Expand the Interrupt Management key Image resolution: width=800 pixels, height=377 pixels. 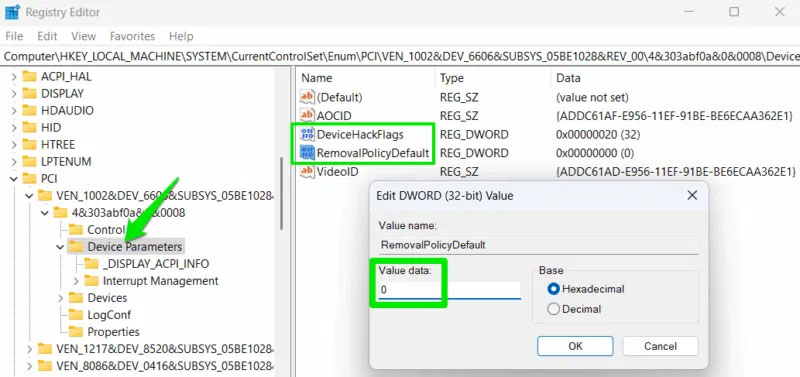point(76,281)
